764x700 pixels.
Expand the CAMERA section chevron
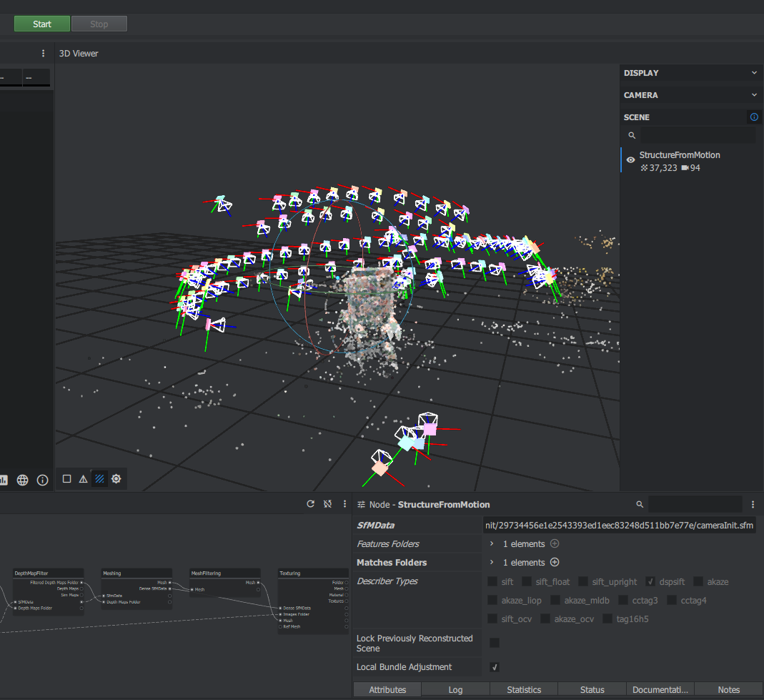[x=754, y=95]
